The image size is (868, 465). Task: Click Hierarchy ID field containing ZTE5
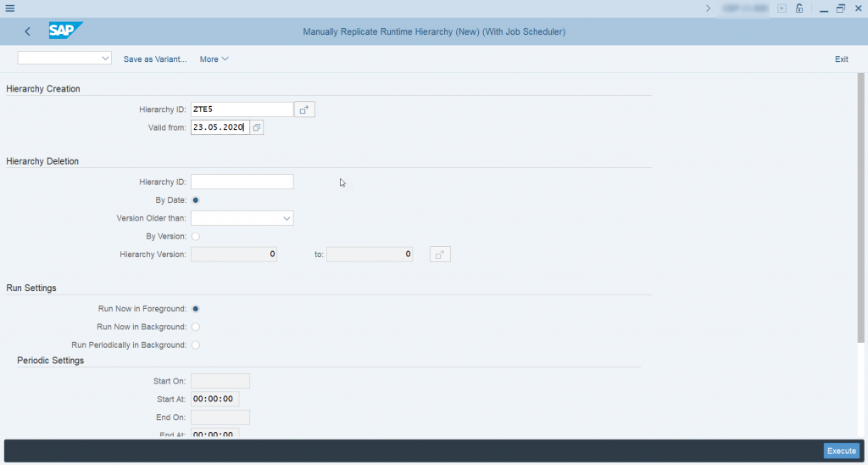pyautogui.click(x=242, y=109)
